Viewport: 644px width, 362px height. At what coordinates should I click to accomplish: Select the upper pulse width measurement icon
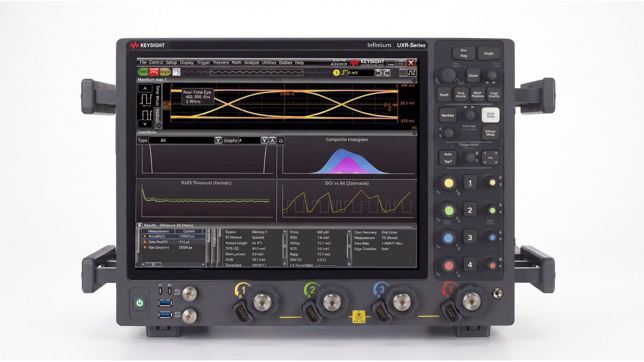point(146,99)
